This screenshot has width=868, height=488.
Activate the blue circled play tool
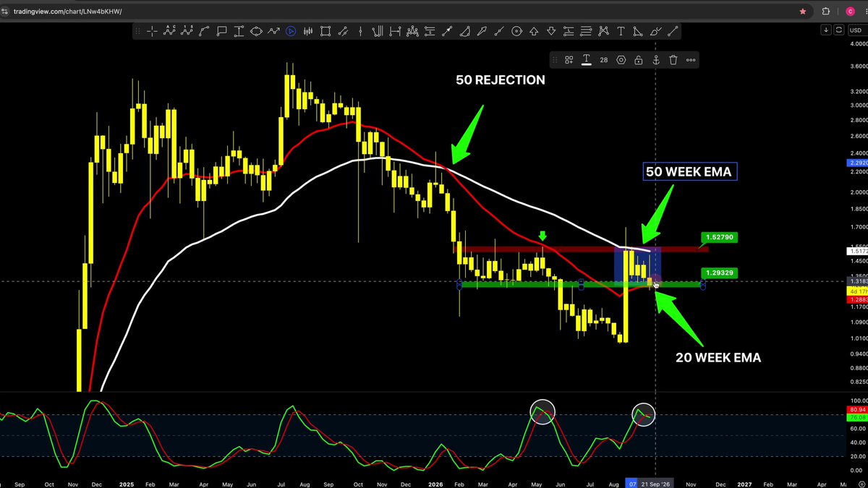[x=291, y=31]
